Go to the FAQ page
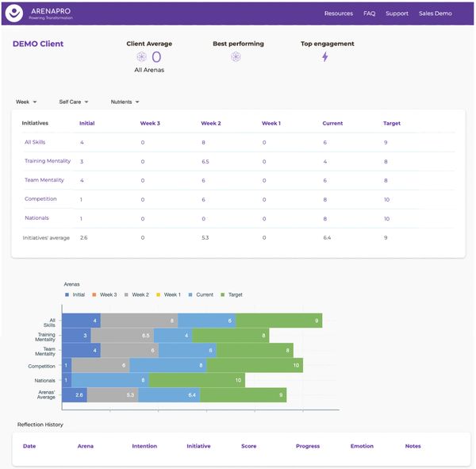Image resolution: width=476 pixels, height=469 pixels. tap(369, 13)
